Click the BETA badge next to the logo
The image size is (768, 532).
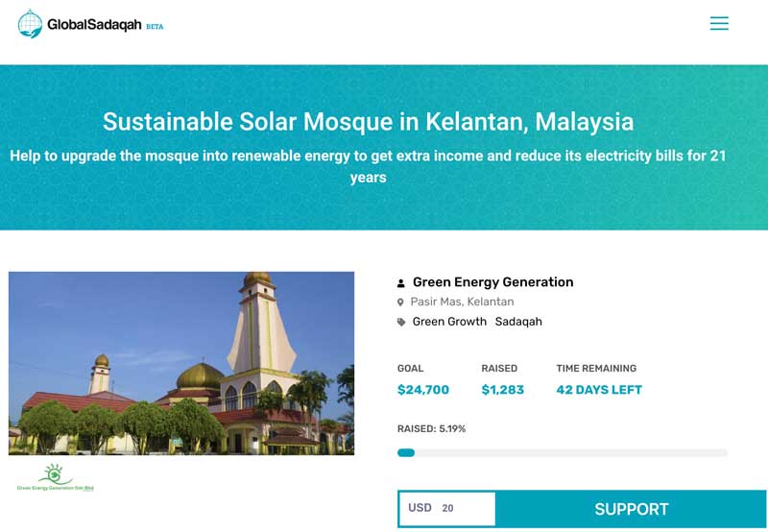pyautogui.click(x=155, y=27)
